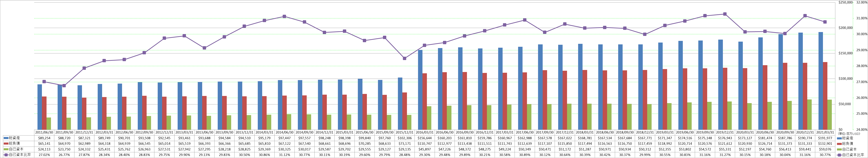
Task: Select the 2016/03/31 date column header
Action: 424,132
